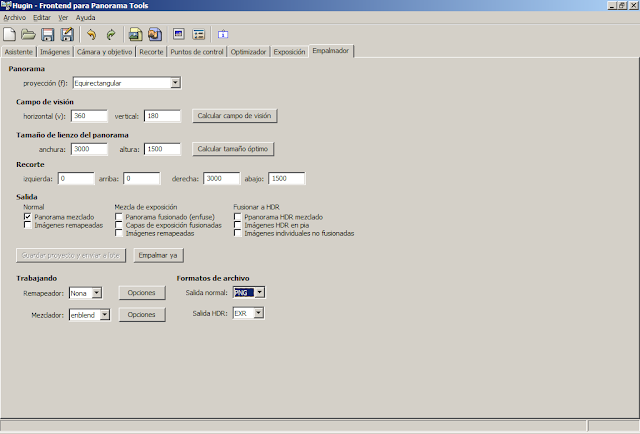Switch to the Optimizador tab
640x434 pixels.
click(x=248, y=52)
